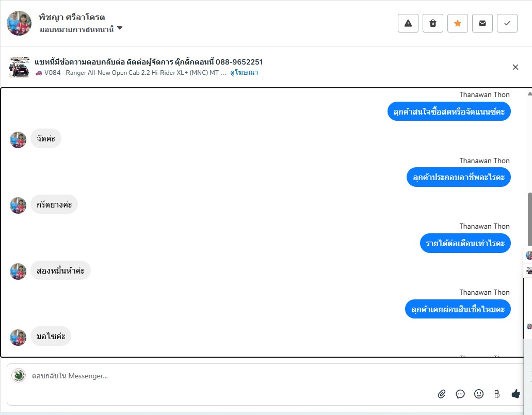The height and width of the screenshot is (415, 532).
Task: Click the Ranger ad thumbnail image
Action: pyautogui.click(x=19, y=67)
